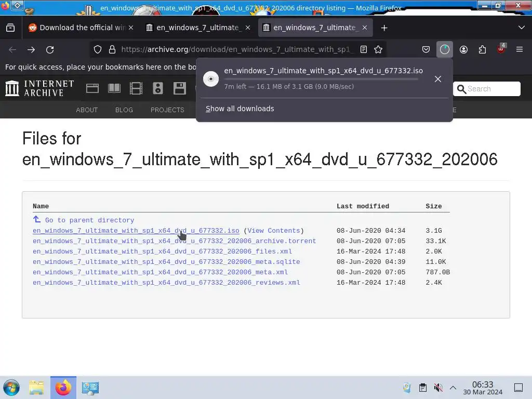
Task: Reload the current page
Action: pyautogui.click(x=50, y=49)
